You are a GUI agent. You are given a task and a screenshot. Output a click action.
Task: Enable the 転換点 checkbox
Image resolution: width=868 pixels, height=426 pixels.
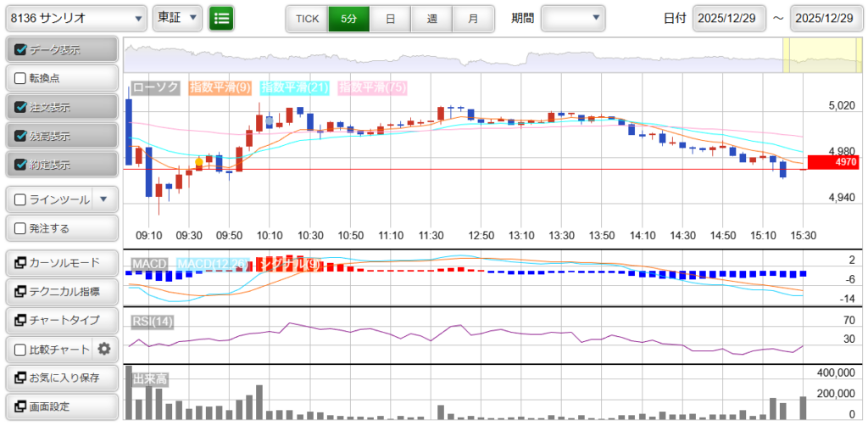click(x=21, y=78)
